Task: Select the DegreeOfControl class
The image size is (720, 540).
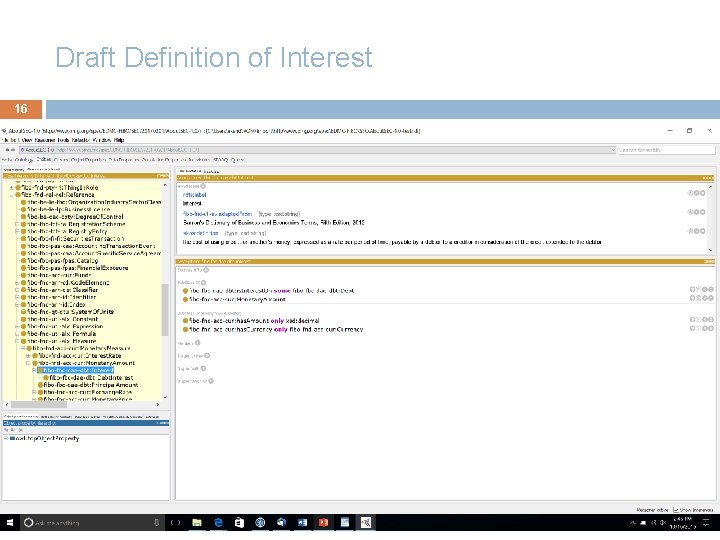Action: [75, 217]
